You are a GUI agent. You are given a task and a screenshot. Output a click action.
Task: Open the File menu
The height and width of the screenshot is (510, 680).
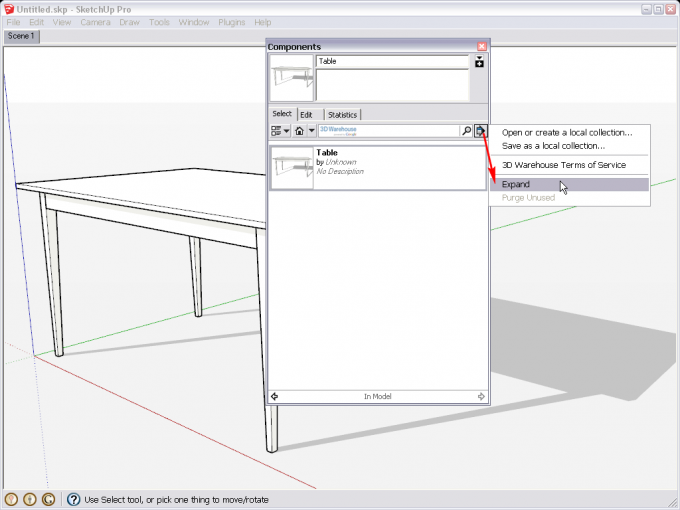13,22
